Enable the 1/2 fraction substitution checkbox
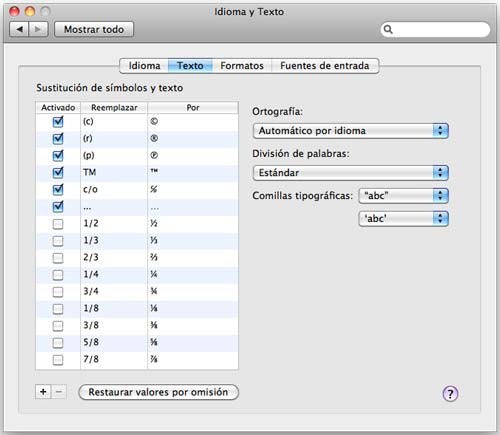The width and height of the screenshot is (500, 435). (58, 224)
